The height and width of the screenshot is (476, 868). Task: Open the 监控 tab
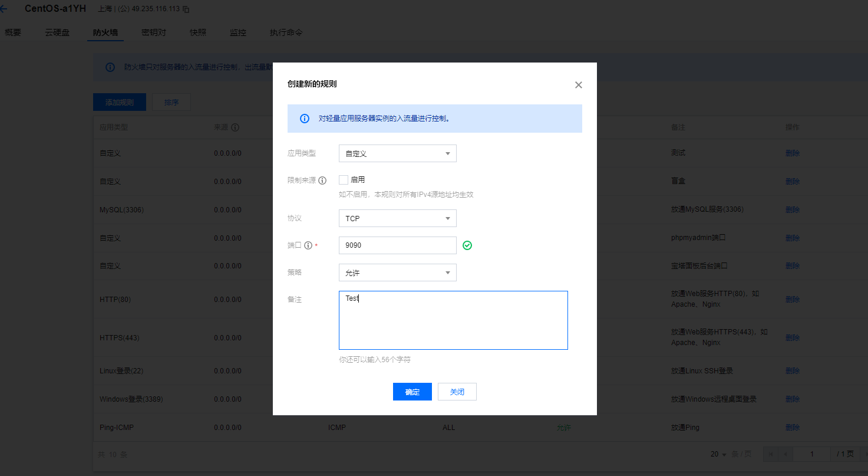click(x=238, y=32)
